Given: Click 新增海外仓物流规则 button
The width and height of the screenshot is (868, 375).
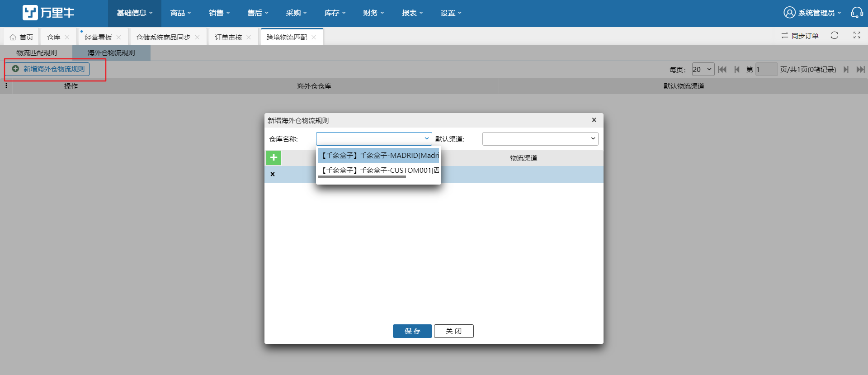Looking at the screenshot, I should (47, 69).
